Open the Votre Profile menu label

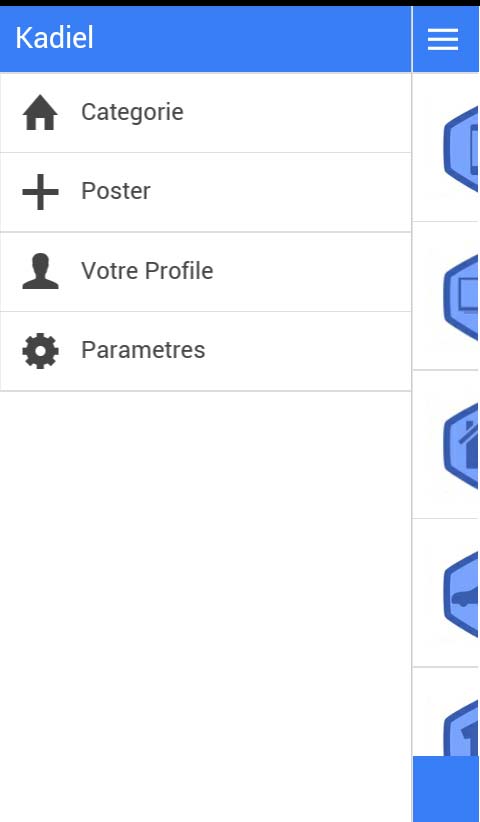[x=147, y=271]
